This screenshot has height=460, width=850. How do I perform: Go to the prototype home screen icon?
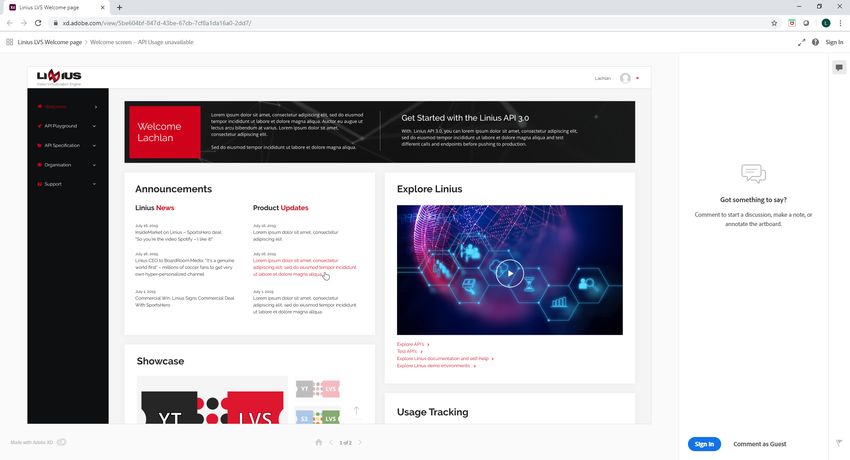click(319, 442)
